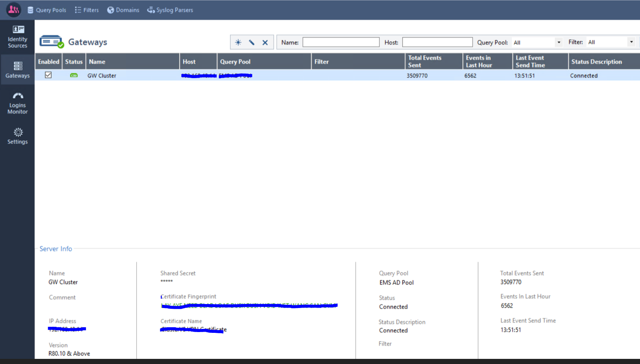
Task: Click the green status icon of GW Cluster
Action: 74,75
